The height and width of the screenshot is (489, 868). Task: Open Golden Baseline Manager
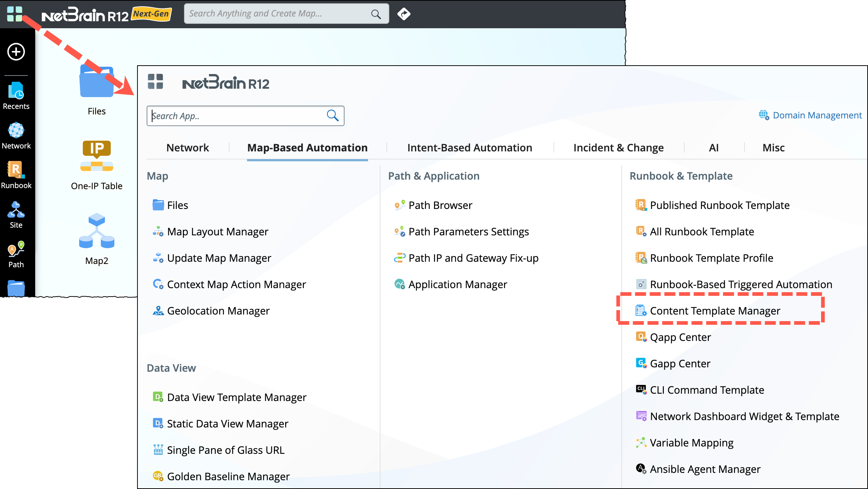coord(228,477)
